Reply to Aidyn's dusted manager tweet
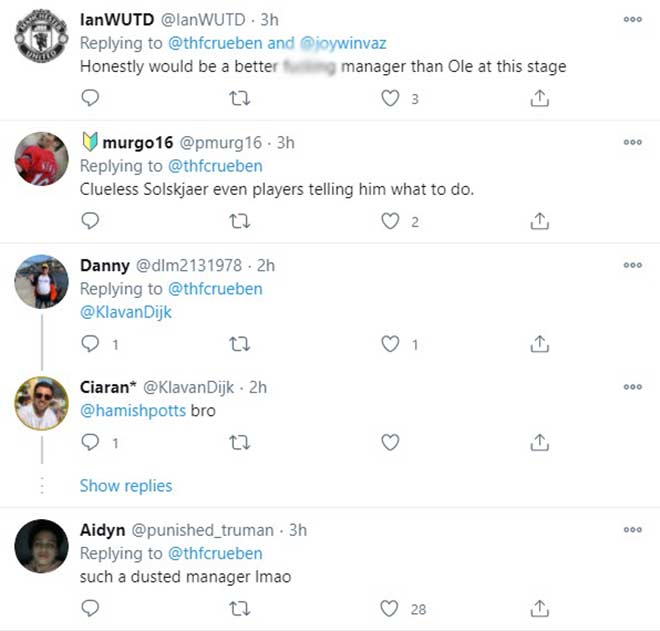Viewport: 660px width, 631px height. point(90,608)
